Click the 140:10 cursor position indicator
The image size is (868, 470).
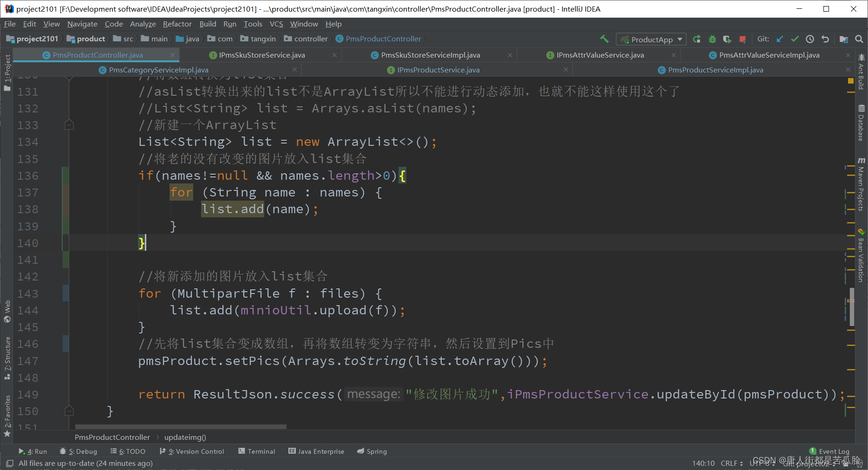(x=703, y=463)
